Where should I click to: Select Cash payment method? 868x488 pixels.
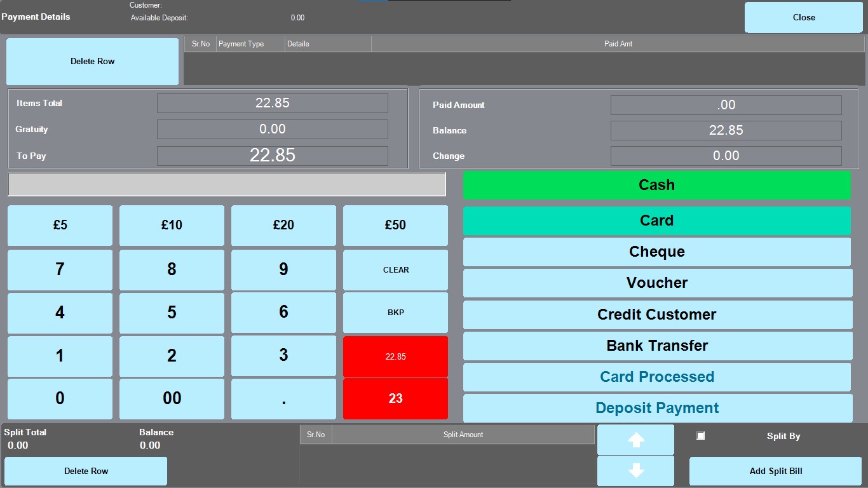click(656, 185)
